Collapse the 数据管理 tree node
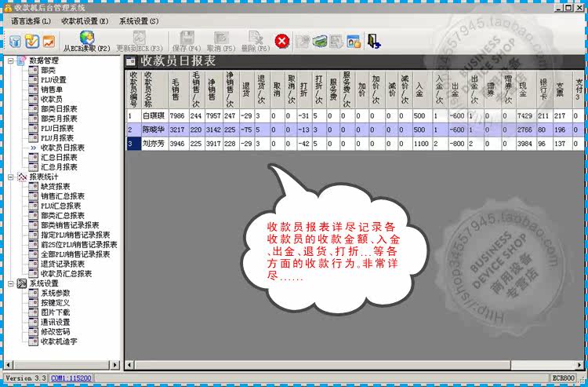This screenshot has width=588, height=387. (11, 60)
